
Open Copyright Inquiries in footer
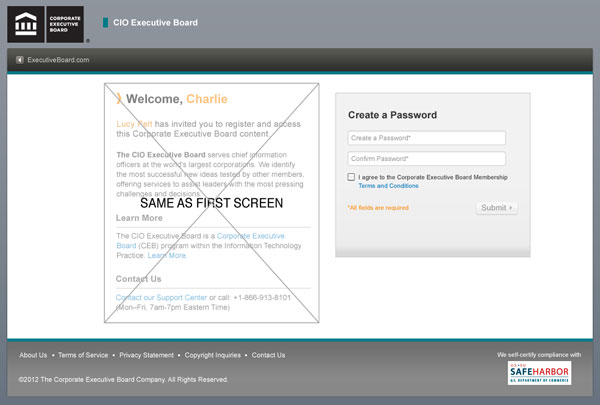click(212, 355)
